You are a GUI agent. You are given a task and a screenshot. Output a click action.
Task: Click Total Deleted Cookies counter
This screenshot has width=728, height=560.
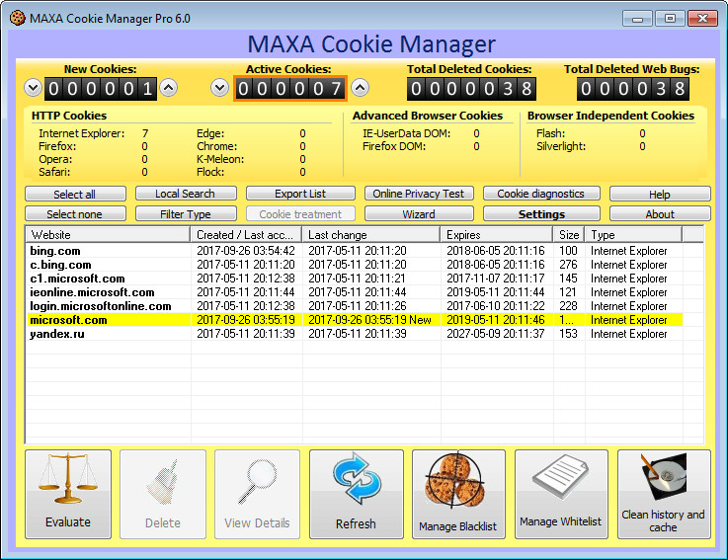pyautogui.click(x=471, y=88)
